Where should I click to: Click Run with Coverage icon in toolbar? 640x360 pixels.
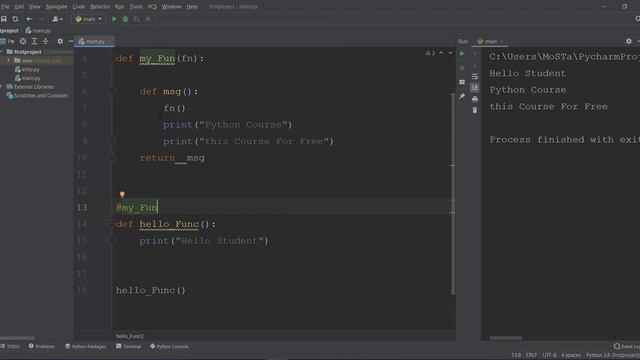click(x=137, y=19)
